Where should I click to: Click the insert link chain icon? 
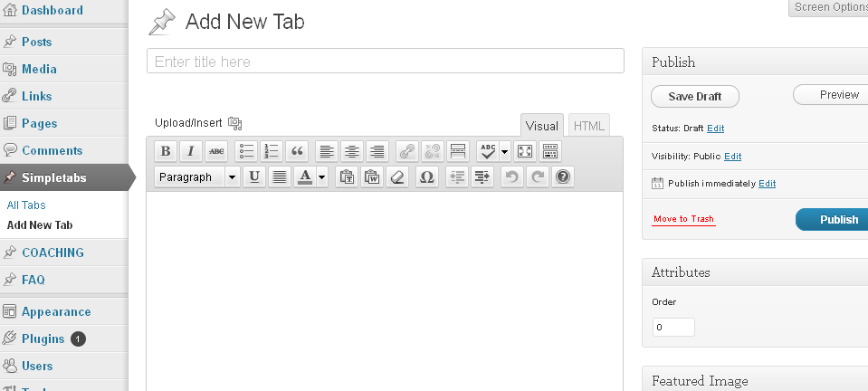click(x=407, y=150)
